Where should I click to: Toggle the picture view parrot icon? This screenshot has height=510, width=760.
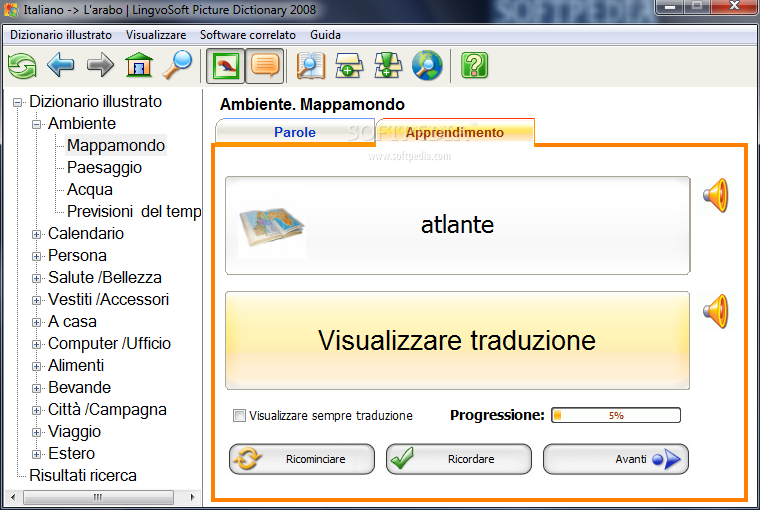click(226, 65)
